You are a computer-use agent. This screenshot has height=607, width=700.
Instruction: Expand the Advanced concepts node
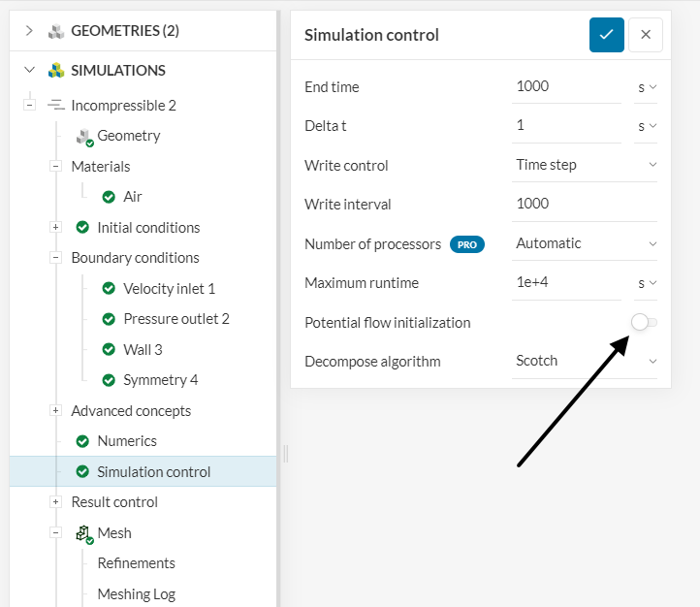(x=55, y=410)
